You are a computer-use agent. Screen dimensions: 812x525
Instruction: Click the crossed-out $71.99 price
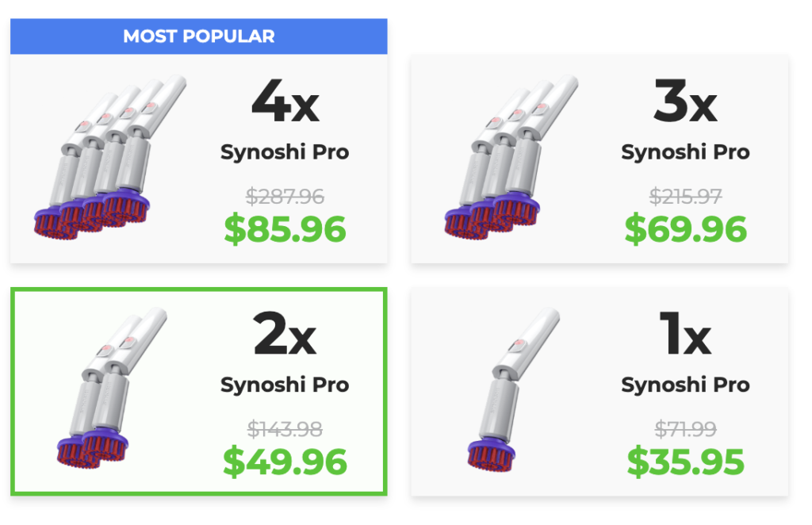pos(686,429)
